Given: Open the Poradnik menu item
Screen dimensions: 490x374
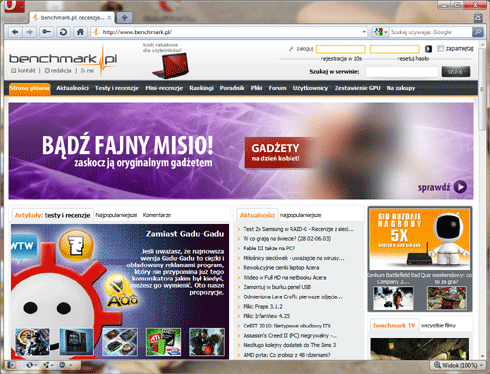Looking at the screenshot, I should click(232, 88).
